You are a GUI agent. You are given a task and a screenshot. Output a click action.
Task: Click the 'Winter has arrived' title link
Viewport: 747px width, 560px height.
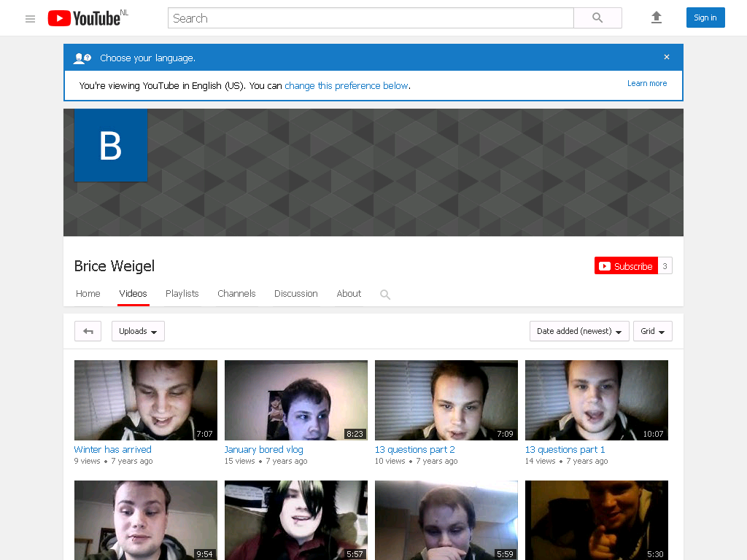pyautogui.click(x=113, y=449)
